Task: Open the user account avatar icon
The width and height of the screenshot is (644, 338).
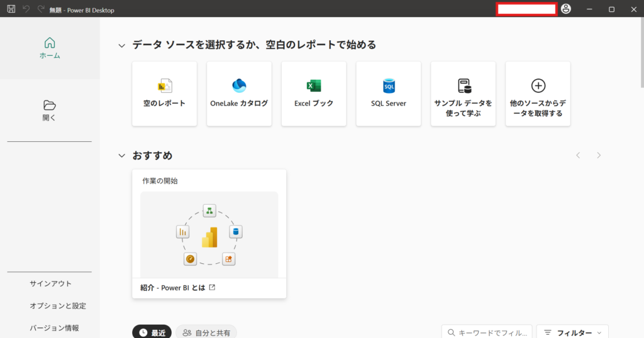Action: [566, 9]
